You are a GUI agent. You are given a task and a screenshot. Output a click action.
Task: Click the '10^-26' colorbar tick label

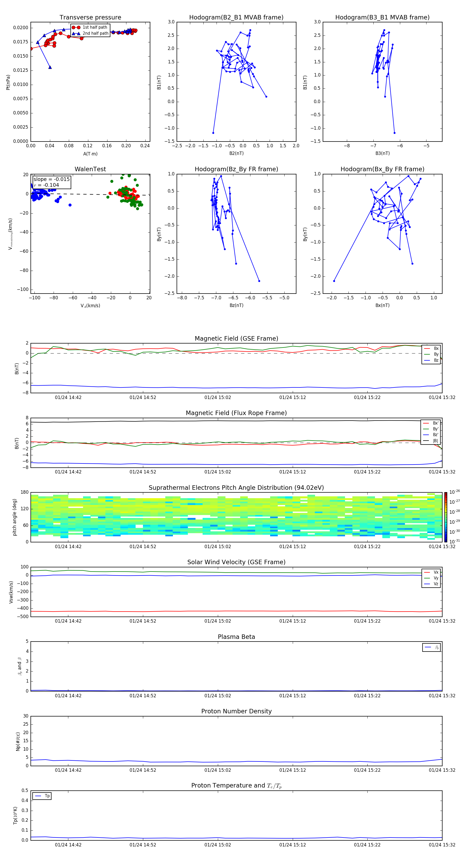pos(455,492)
